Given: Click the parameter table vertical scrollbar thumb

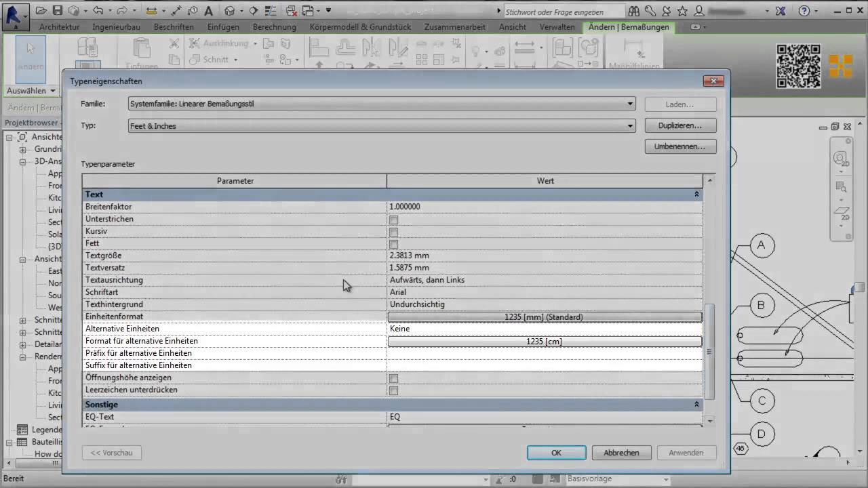Looking at the screenshot, I should coord(710,351).
